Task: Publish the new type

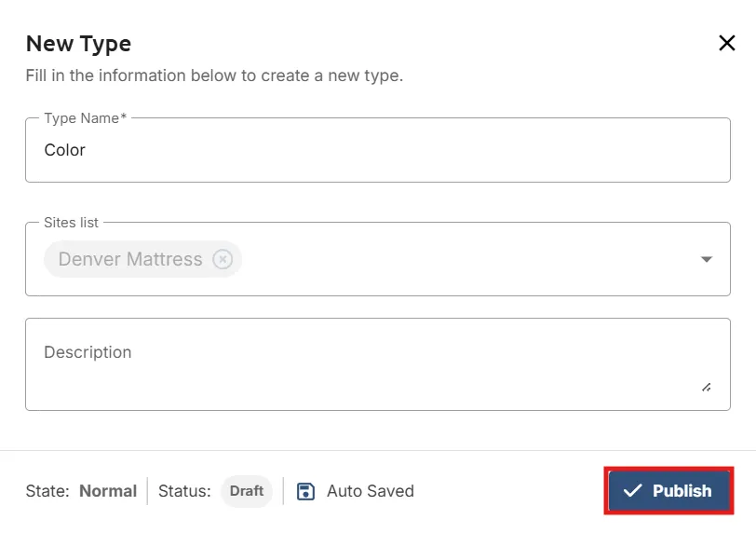Action: 668,491
